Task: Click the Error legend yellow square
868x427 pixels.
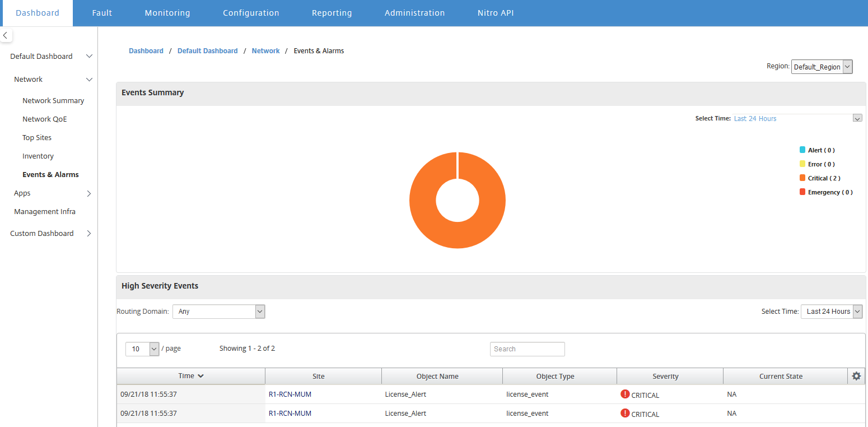Action: coord(802,164)
